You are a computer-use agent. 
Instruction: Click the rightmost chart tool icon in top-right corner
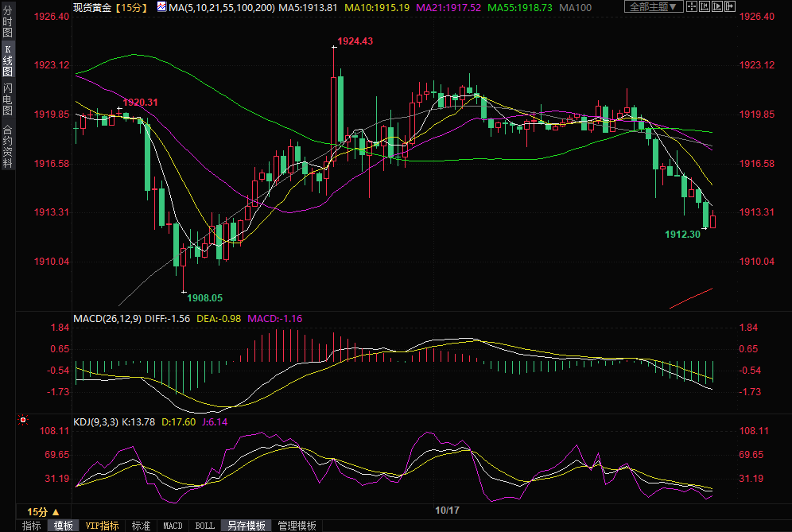coord(728,6)
